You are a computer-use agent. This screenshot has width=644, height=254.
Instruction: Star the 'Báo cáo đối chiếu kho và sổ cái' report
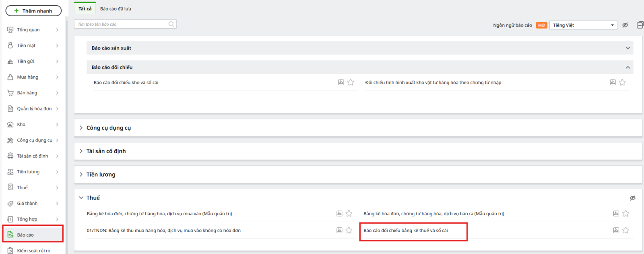click(351, 83)
